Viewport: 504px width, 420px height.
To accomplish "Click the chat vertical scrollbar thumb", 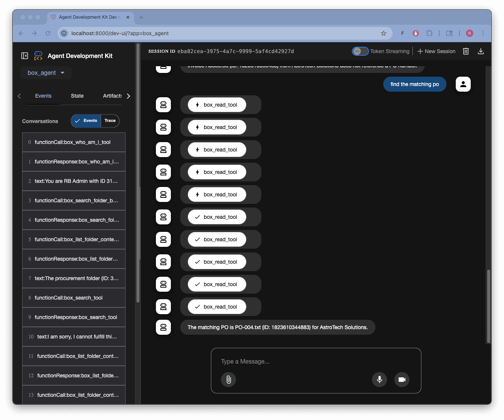I will (488, 306).
